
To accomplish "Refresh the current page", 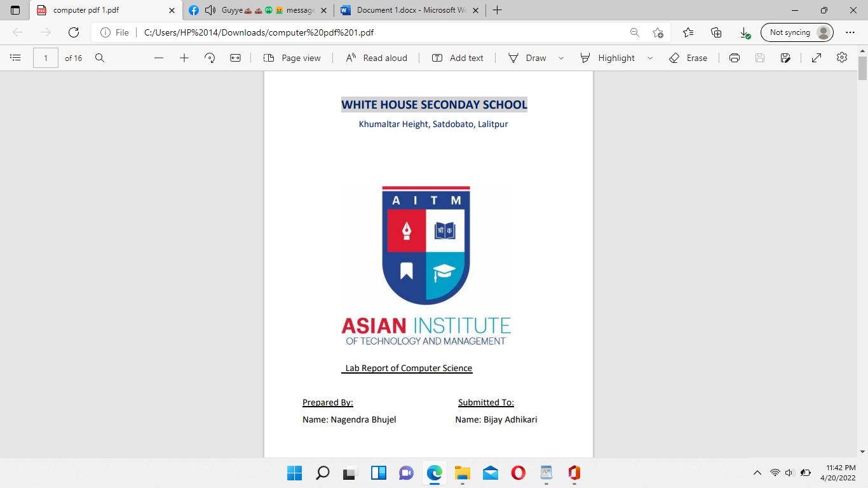I will coord(74,32).
